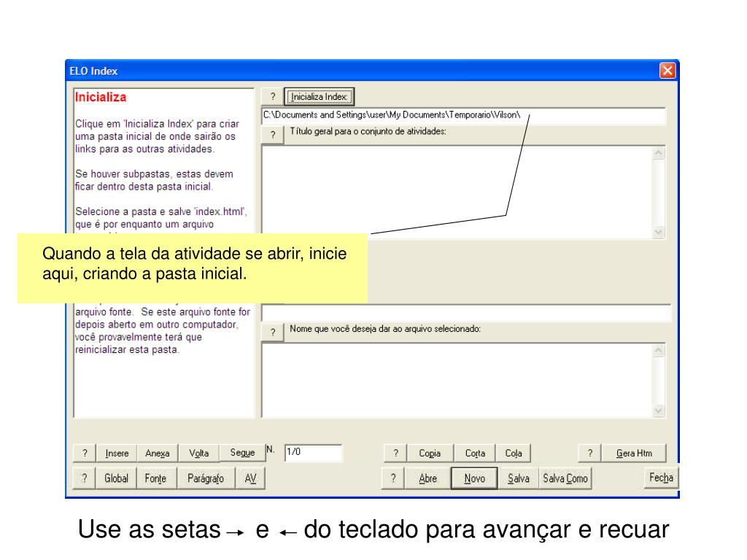Screen dimensions: 747x560
Task: Open the Parágrafo button
Action: click(x=206, y=478)
